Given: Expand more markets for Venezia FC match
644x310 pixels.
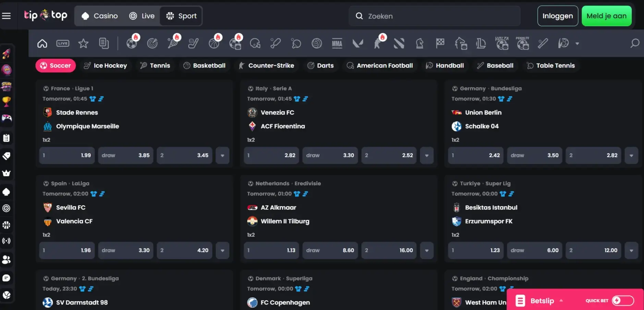Looking at the screenshot, I should pos(427,155).
